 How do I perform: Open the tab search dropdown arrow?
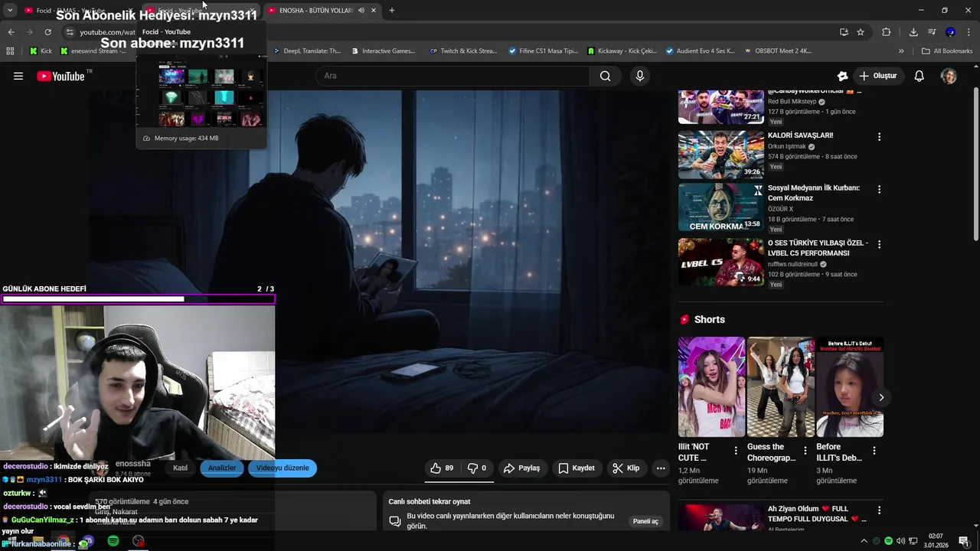10,11
